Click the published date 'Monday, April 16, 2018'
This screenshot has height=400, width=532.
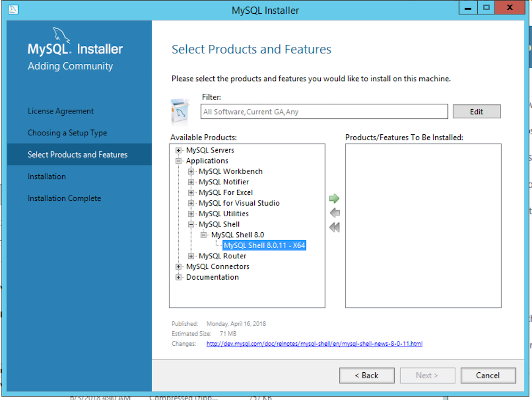point(236,324)
